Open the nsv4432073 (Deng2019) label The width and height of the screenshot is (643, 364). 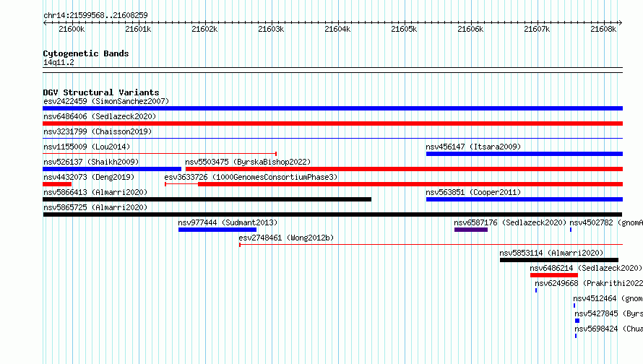coord(89,177)
